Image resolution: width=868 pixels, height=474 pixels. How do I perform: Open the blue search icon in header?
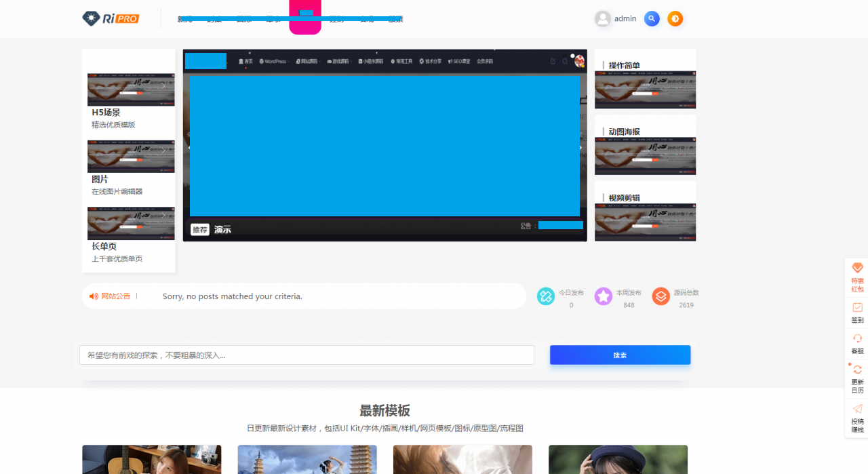(652, 19)
